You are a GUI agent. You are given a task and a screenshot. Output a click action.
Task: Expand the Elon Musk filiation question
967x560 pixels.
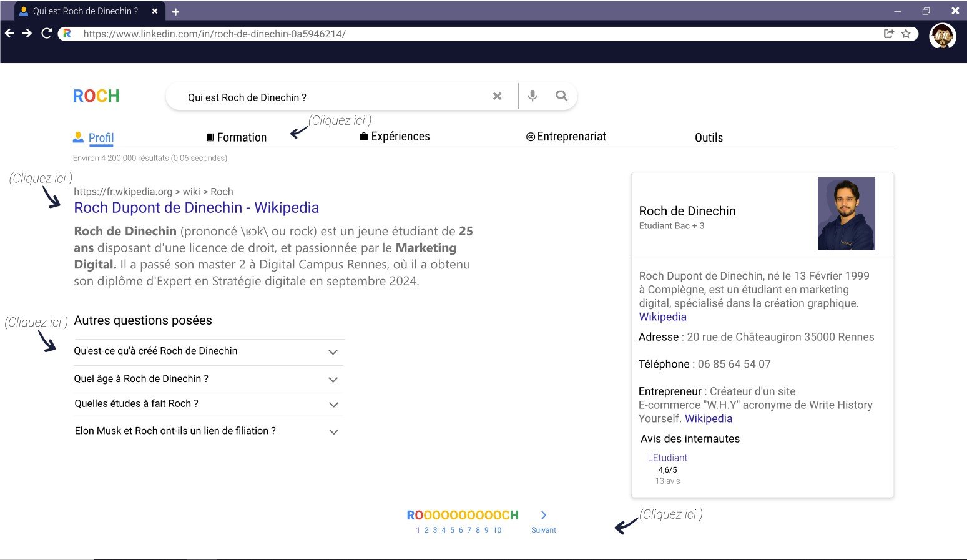(x=209, y=431)
